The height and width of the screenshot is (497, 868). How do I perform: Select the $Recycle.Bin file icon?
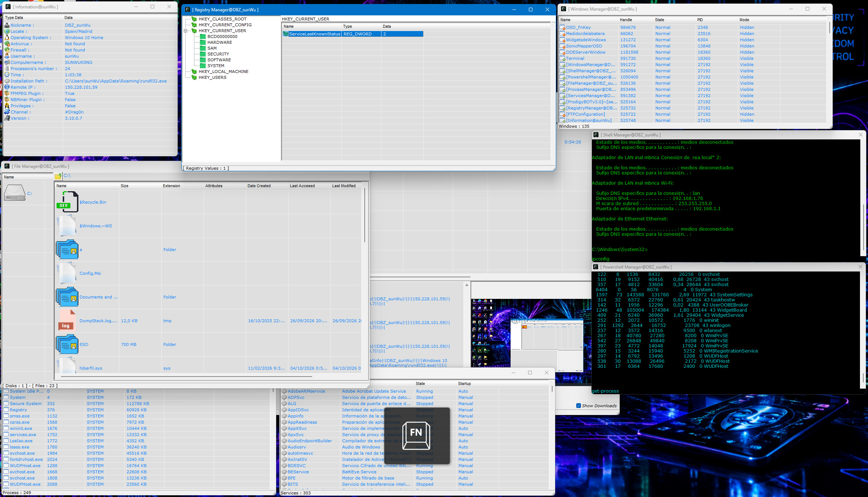(x=67, y=202)
